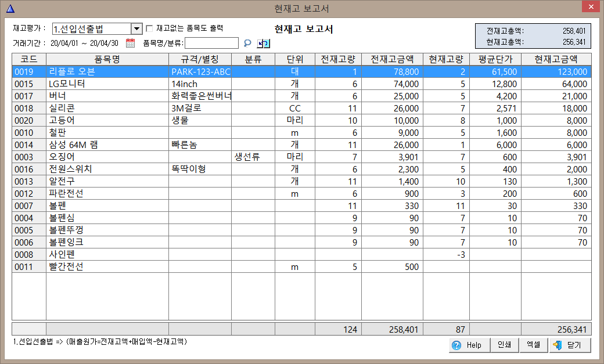This screenshot has height=364, width=604.
Task: Select the LG모니터 row
Action: pyautogui.click(x=301, y=84)
